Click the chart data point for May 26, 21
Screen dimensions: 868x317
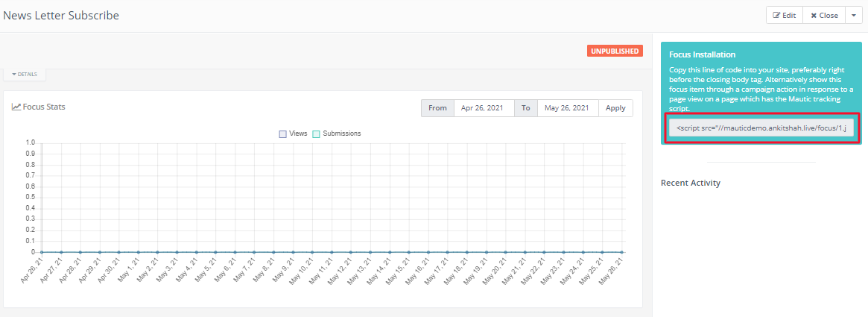pos(621,252)
